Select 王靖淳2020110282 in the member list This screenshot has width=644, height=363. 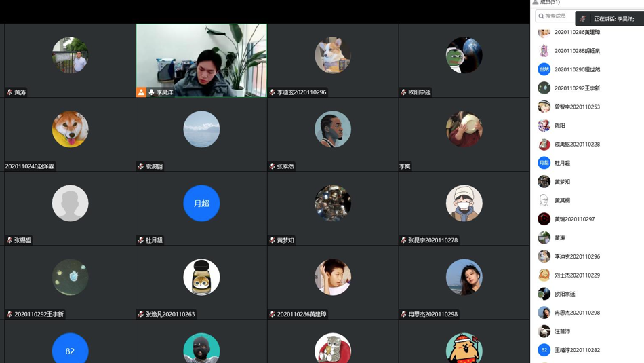pos(576,350)
